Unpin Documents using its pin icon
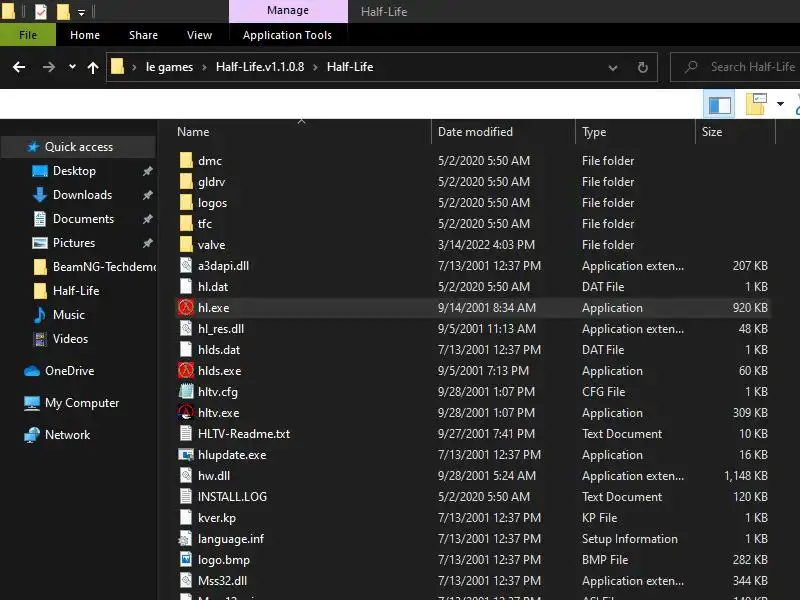 [x=147, y=219]
